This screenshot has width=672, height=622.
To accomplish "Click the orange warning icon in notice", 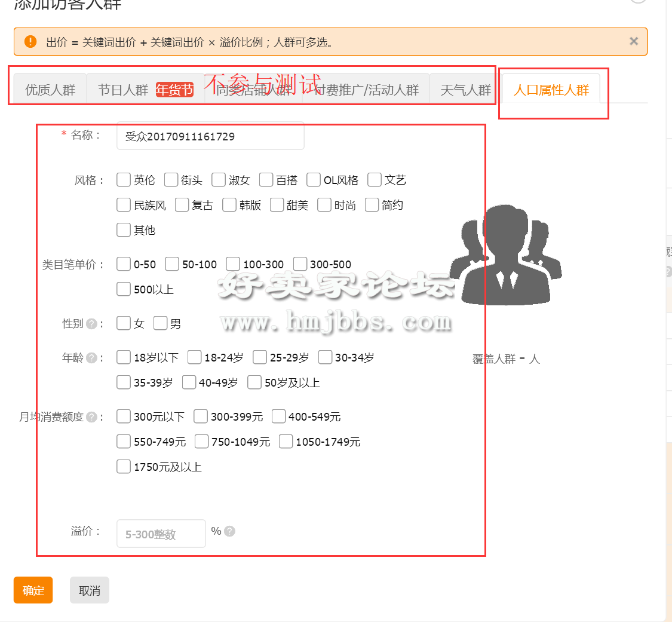I will [x=30, y=42].
